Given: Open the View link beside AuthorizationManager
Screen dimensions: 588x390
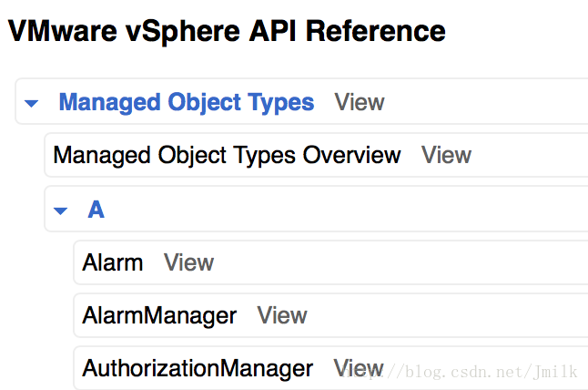Looking at the screenshot, I should click(358, 367).
